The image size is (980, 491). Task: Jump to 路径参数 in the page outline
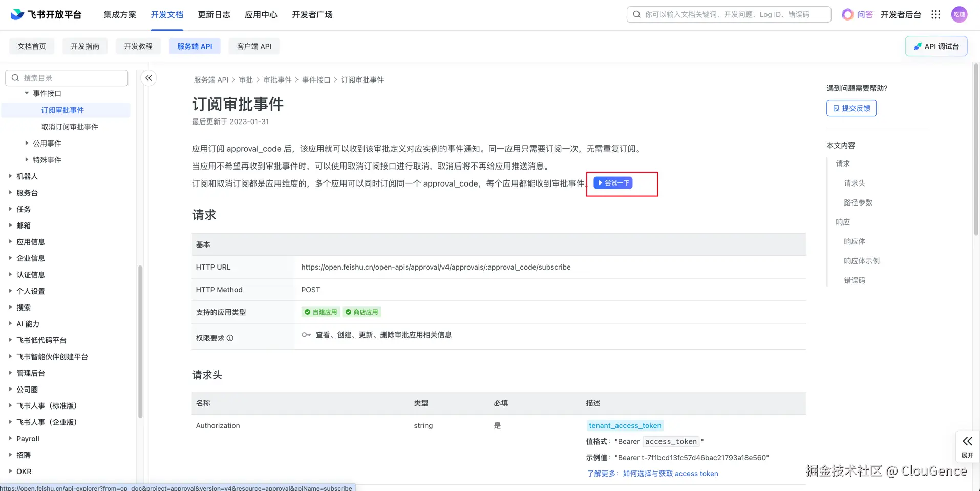point(858,202)
